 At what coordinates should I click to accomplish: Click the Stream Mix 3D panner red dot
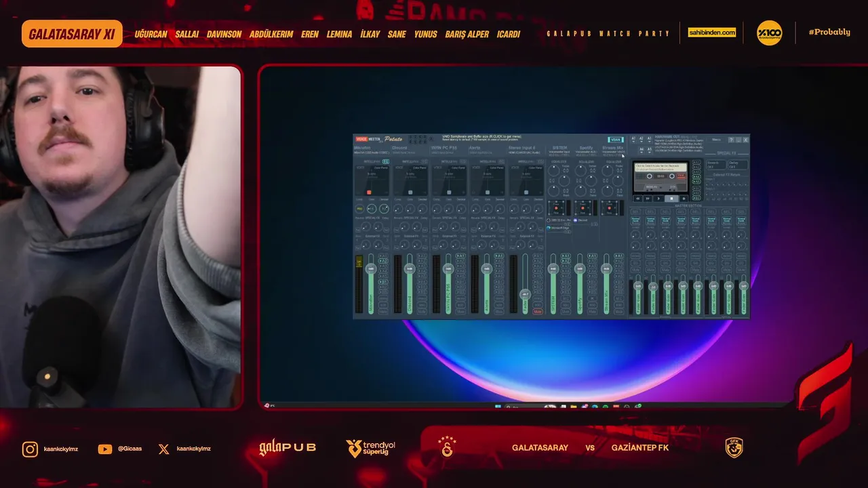[610, 208]
